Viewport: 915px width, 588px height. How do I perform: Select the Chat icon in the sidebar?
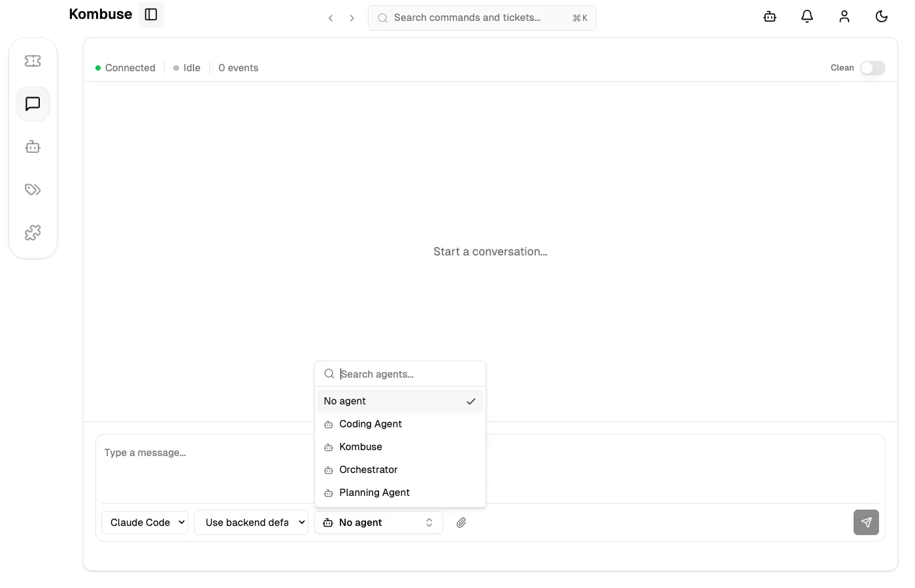point(33,103)
